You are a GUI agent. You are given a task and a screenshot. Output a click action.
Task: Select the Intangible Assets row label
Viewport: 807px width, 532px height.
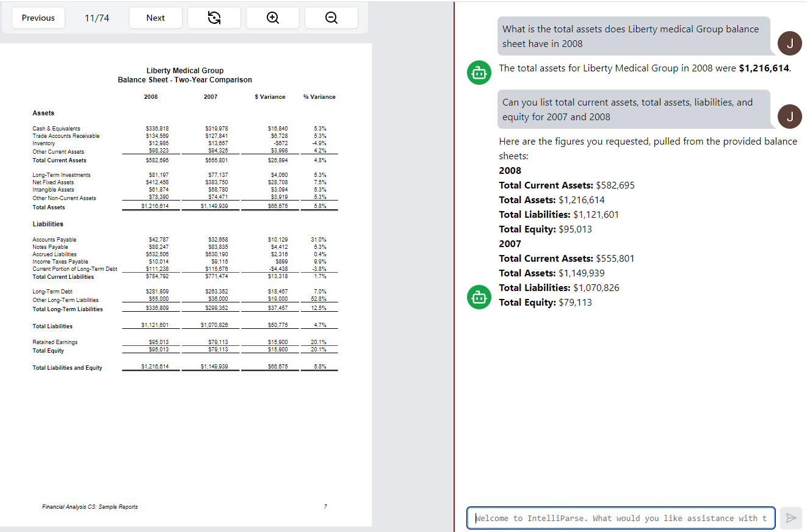point(53,190)
